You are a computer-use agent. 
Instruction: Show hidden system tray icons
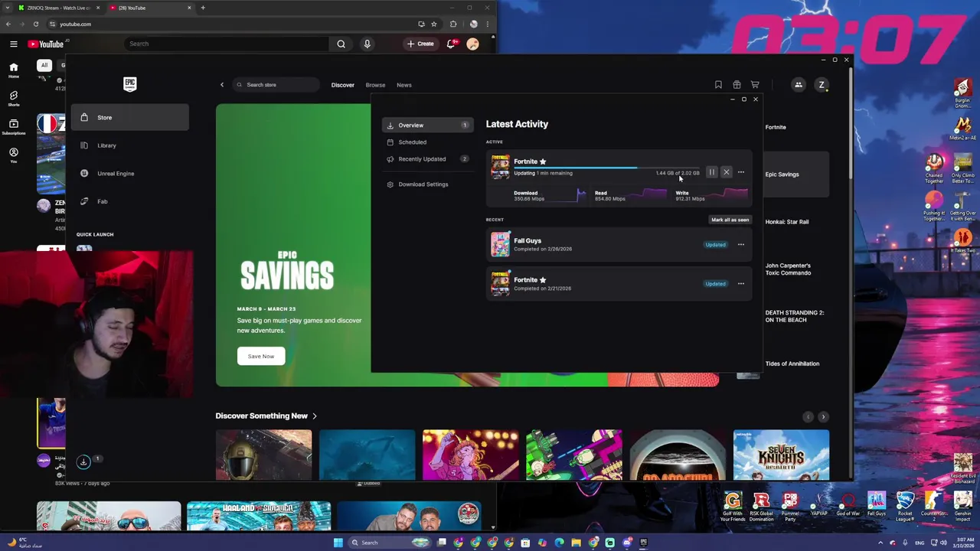(x=880, y=543)
